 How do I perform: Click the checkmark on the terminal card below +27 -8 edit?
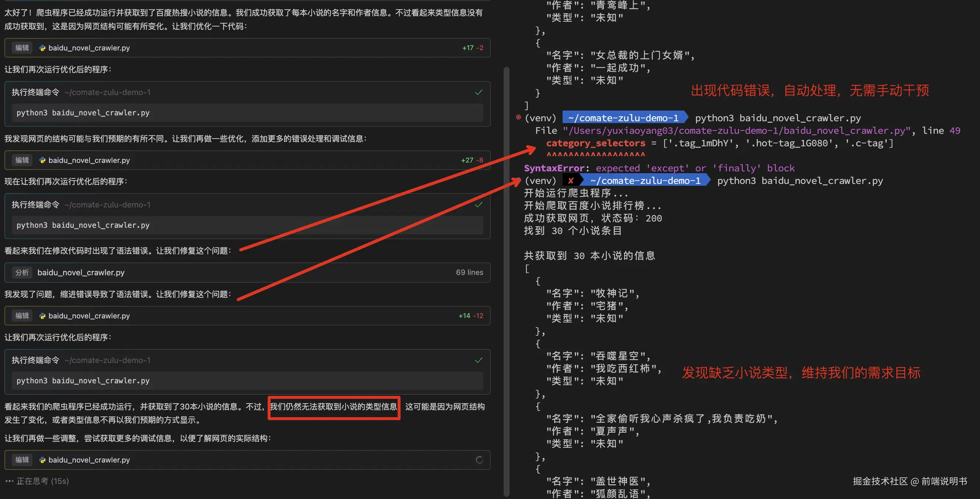point(479,205)
